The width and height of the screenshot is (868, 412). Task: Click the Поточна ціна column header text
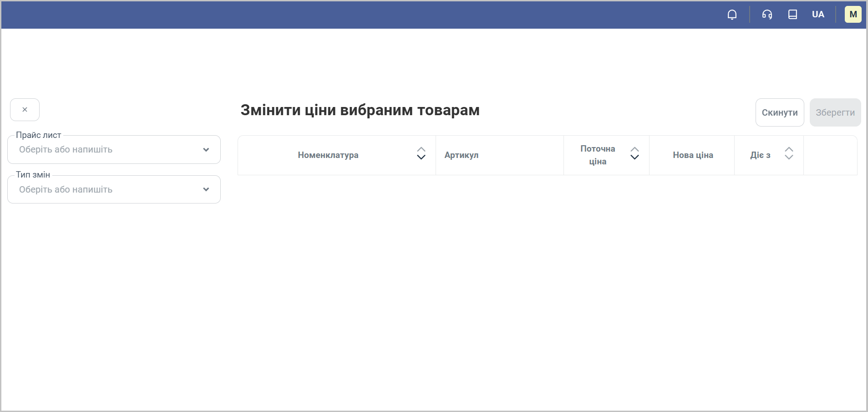pos(597,155)
